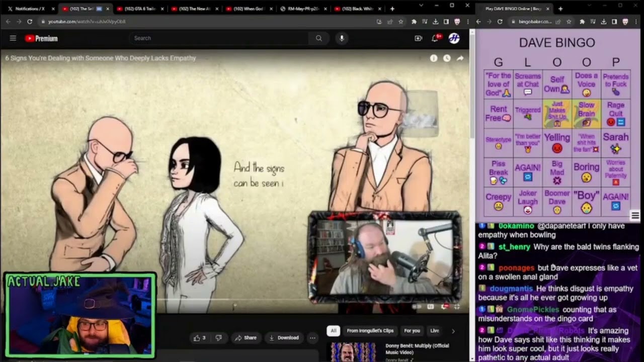
Task: Mark the "Boring" bingo square
Action: click(x=586, y=172)
